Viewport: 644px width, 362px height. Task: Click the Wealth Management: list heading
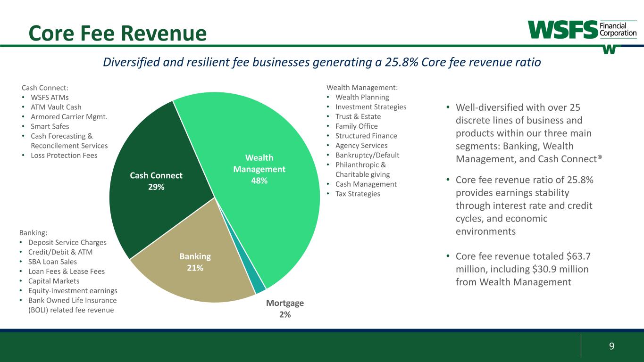pos(362,87)
